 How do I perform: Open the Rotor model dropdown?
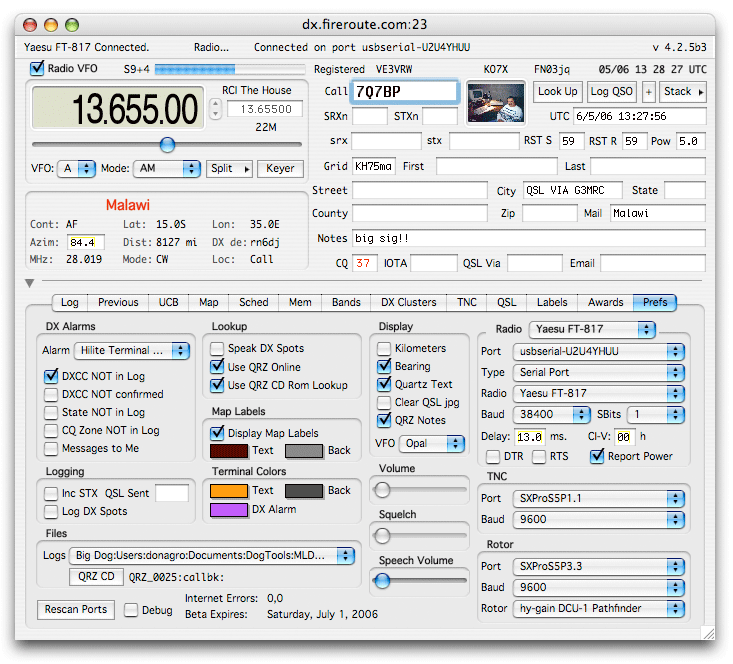tap(598, 608)
